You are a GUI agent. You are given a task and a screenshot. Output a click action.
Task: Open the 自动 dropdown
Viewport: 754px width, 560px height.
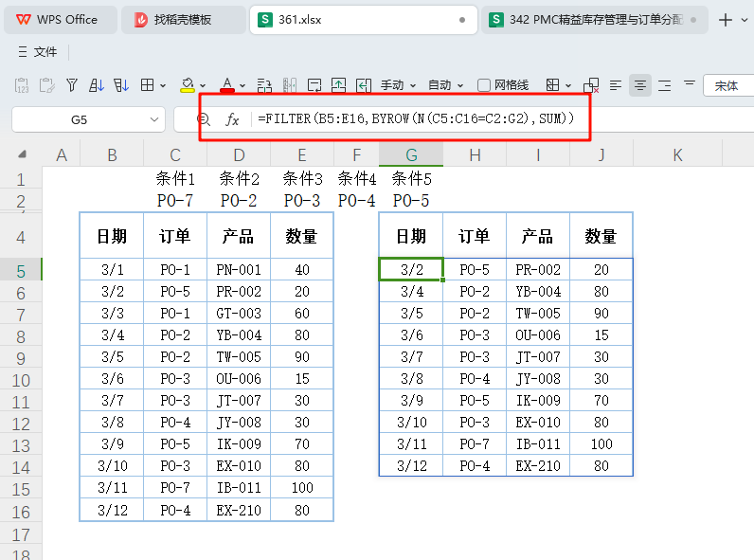pyautogui.click(x=445, y=85)
